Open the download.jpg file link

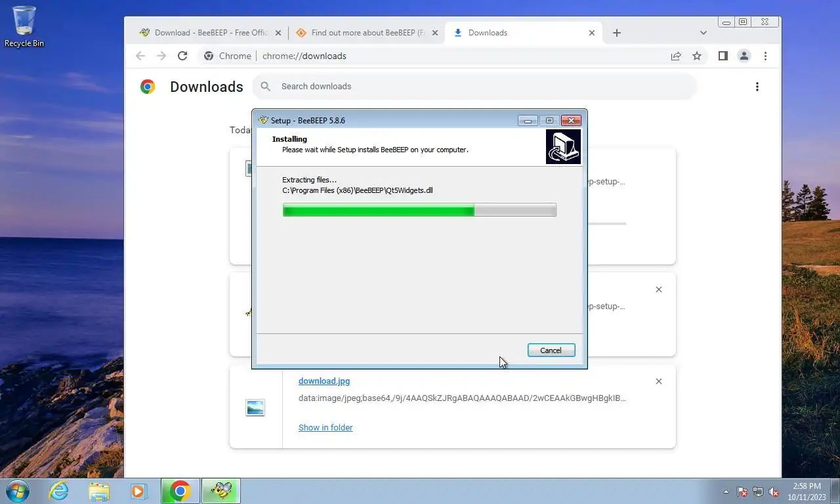pos(324,381)
